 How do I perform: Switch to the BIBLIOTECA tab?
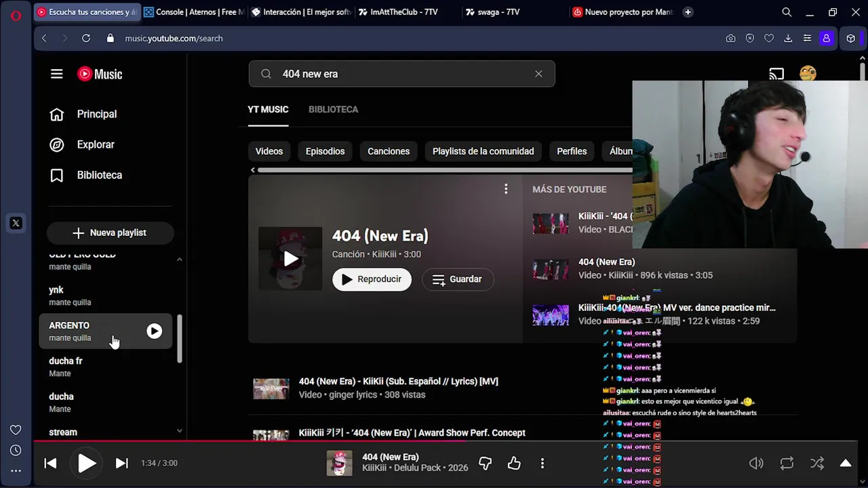(333, 109)
